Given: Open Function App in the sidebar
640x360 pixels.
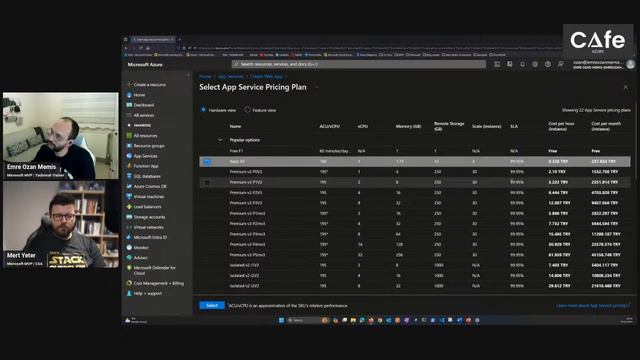Looking at the screenshot, I should [142, 166].
